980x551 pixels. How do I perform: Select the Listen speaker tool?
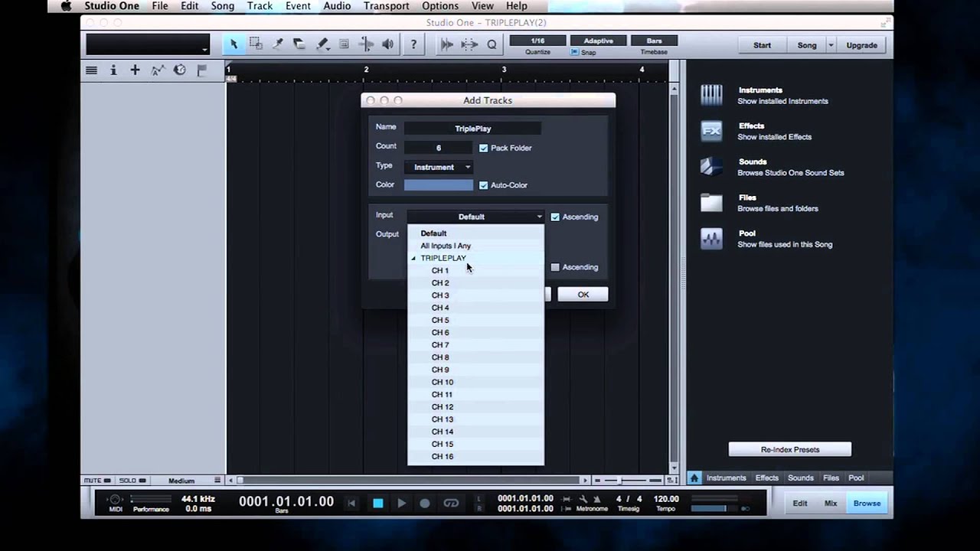pyautogui.click(x=388, y=44)
